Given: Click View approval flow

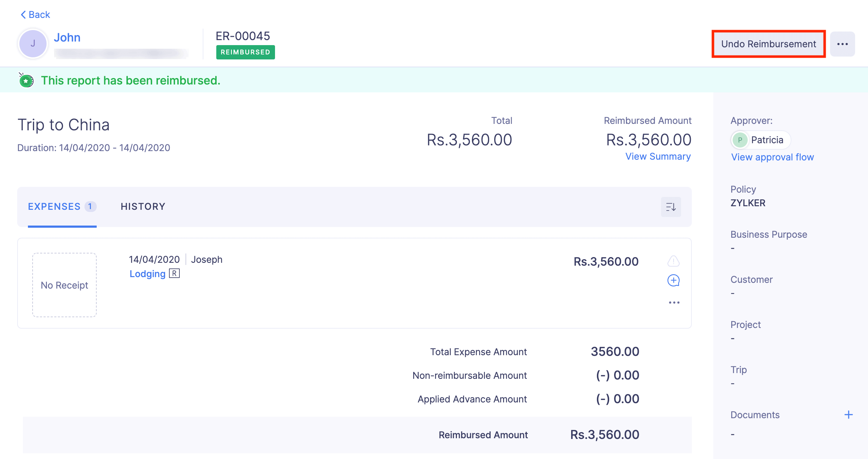Looking at the screenshot, I should tap(772, 157).
